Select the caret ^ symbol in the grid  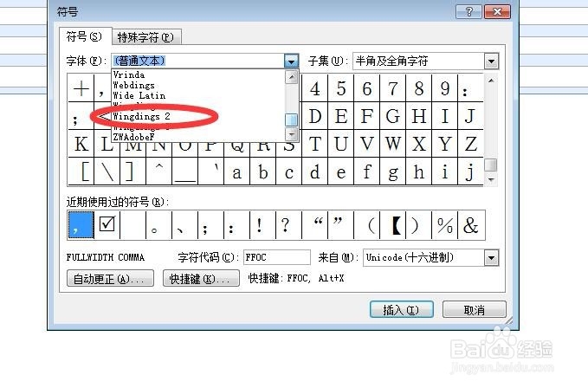159,171
